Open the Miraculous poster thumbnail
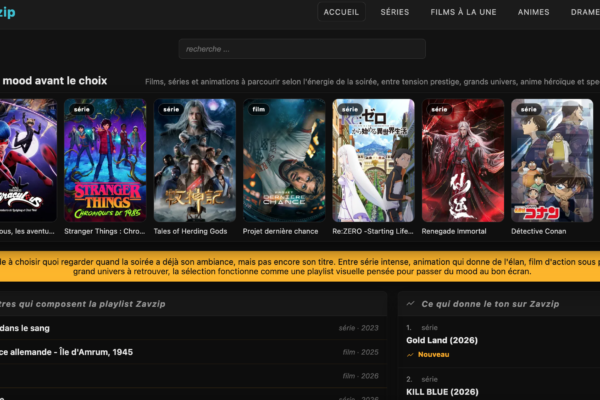The image size is (600, 400). pyautogui.click(x=28, y=160)
